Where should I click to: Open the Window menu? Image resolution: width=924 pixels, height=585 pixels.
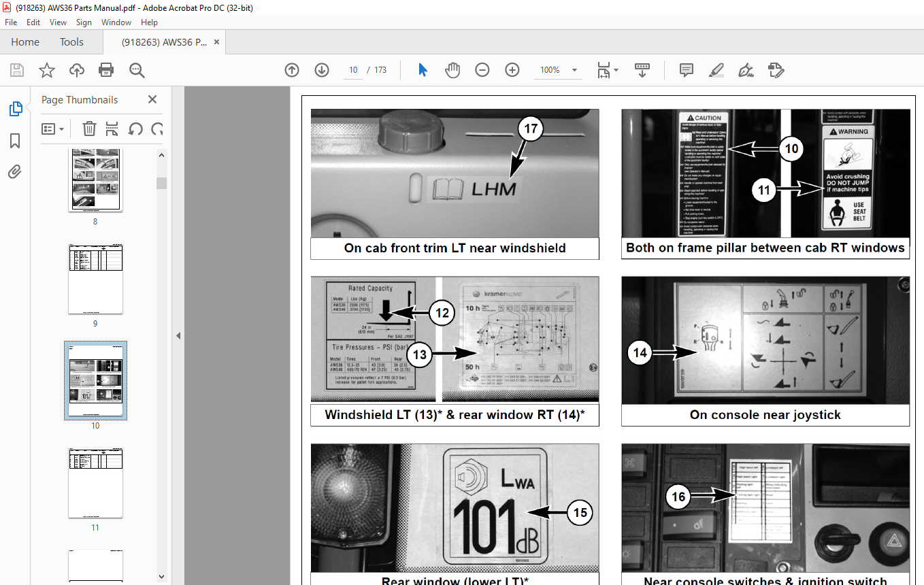[x=116, y=22]
